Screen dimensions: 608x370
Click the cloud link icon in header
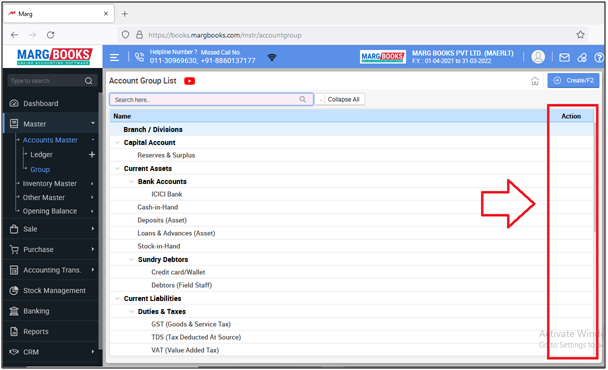point(582,57)
